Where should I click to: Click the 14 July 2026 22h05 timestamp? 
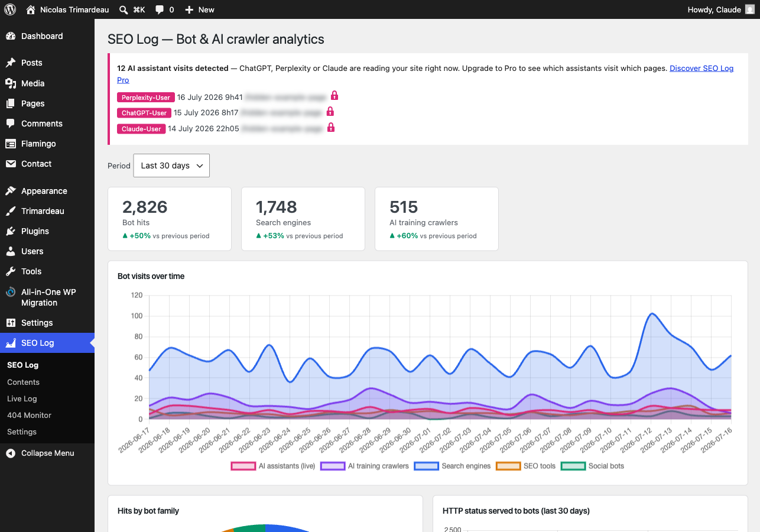pos(203,129)
